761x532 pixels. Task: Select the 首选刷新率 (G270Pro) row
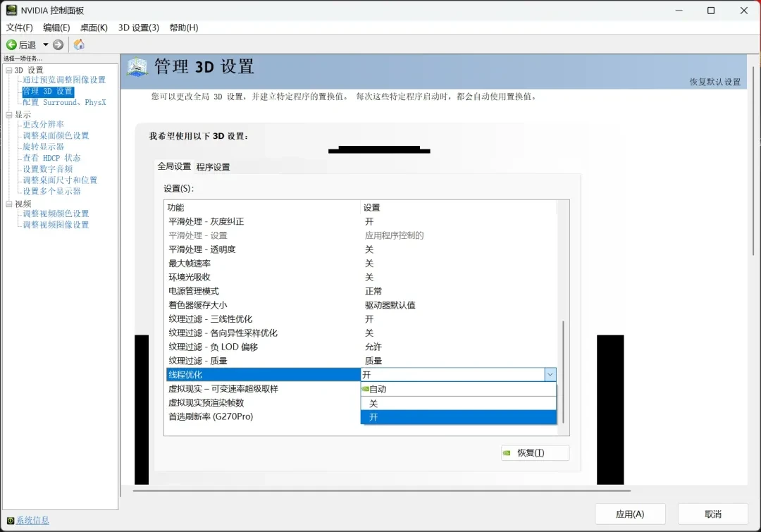click(x=263, y=416)
